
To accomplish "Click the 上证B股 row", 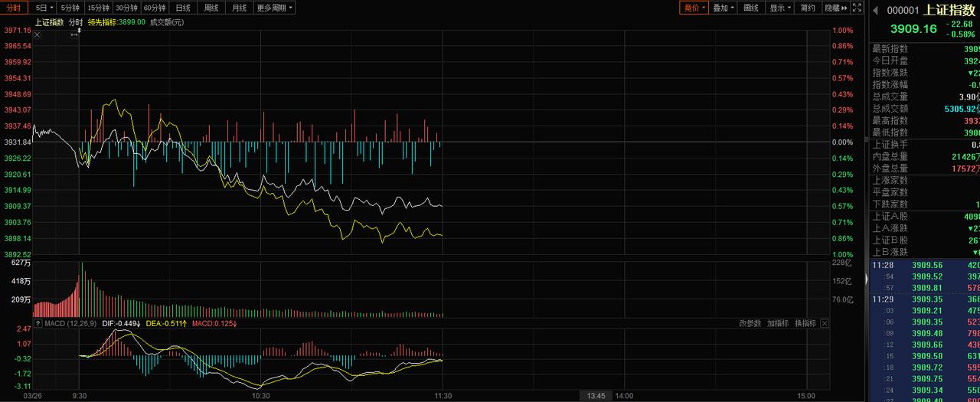I will pyautogui.click(x=923, y=240).
